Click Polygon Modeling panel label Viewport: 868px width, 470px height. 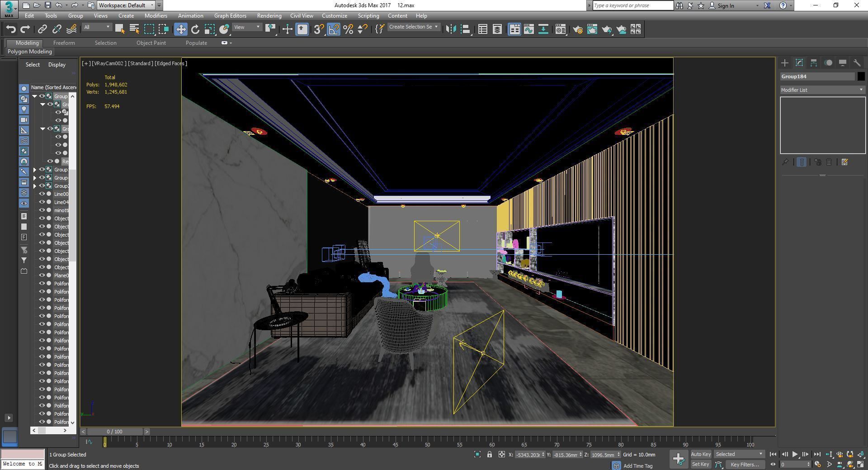click(30, 52)
